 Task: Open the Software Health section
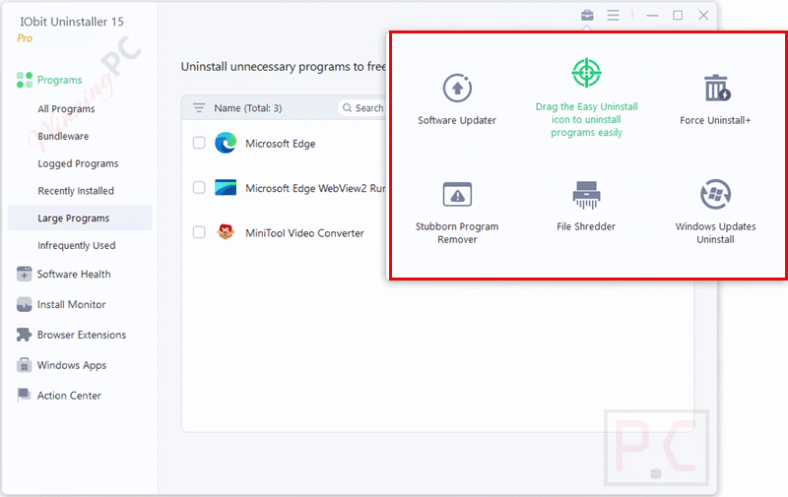74,274
